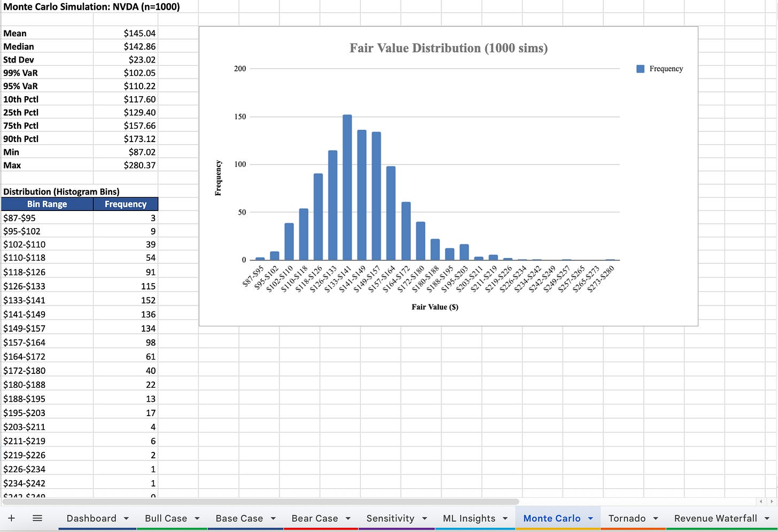
Task: Click the Bin Range header cell
Action: pos(47,204)
